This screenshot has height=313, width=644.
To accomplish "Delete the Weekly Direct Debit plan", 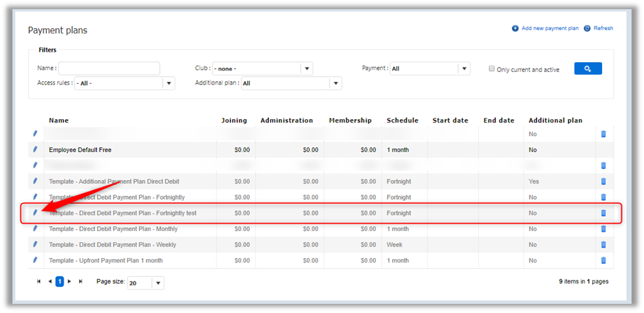I will tap(603, 244).
